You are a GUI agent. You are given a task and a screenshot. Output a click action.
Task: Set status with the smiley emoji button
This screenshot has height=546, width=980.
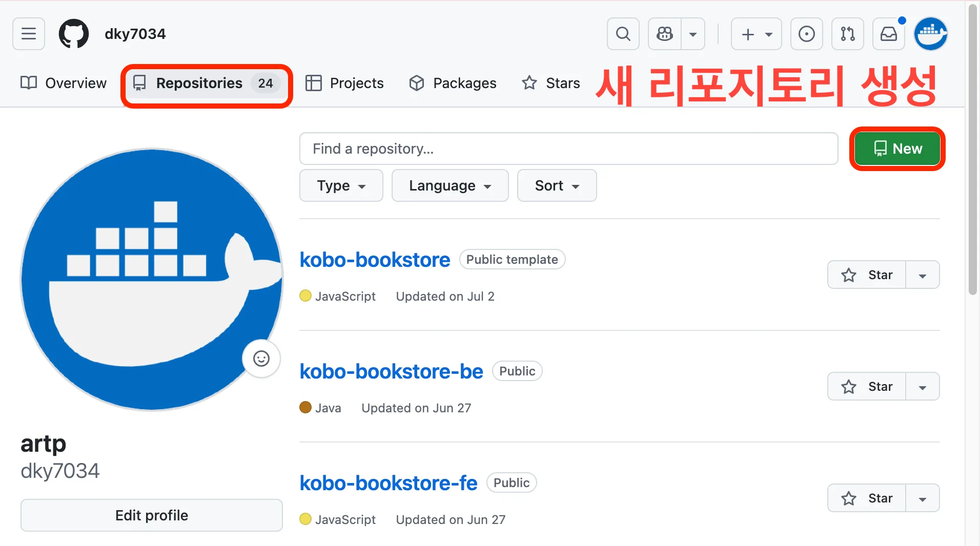pos(261,359)
